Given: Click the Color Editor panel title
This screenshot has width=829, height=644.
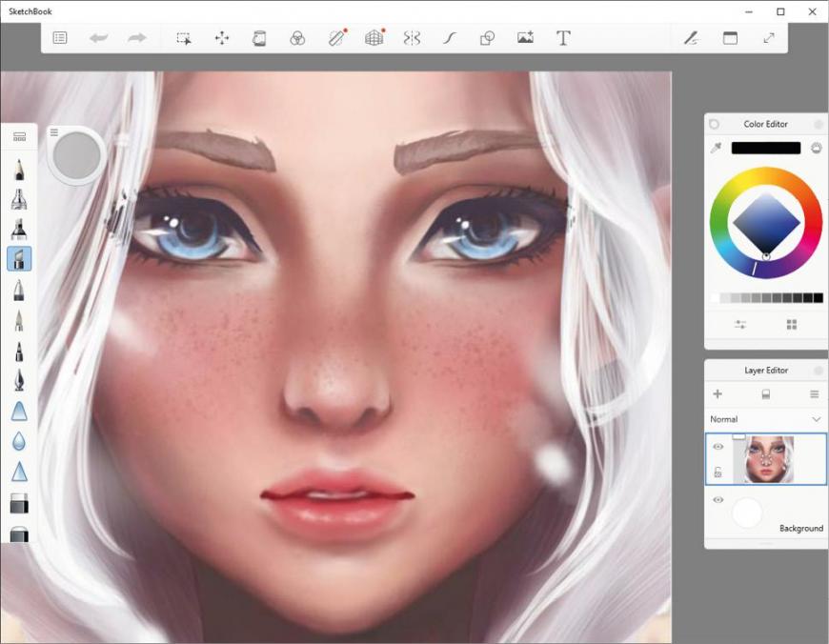Looking at the screenshot, I should click(x=765, y=124).
